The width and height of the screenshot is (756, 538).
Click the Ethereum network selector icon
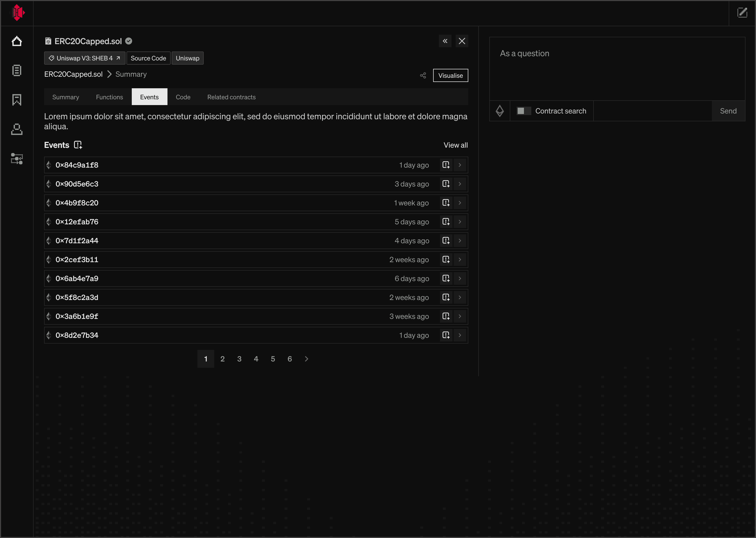click(x=500, y=111)
